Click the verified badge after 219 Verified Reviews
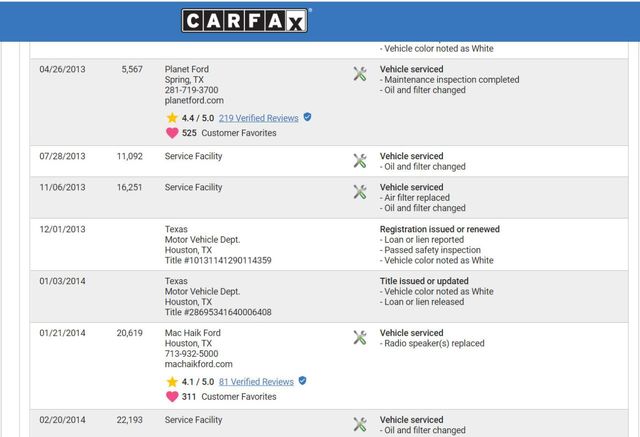Screen dimensions: 640x437 (307, 117)
